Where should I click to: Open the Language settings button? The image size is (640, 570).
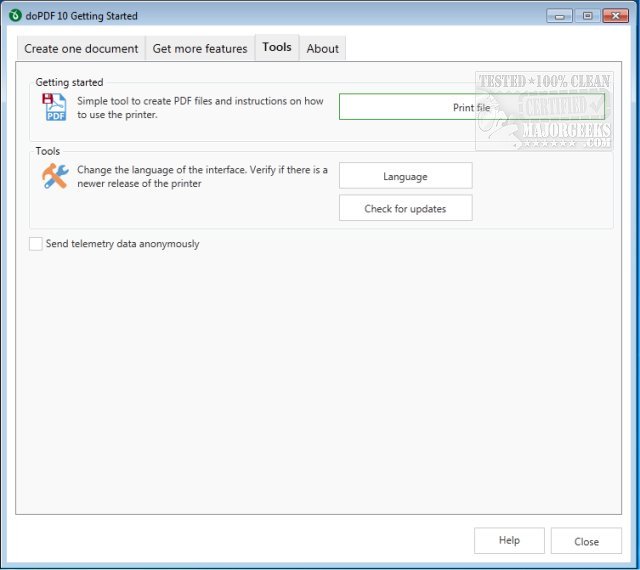(405, 176)
